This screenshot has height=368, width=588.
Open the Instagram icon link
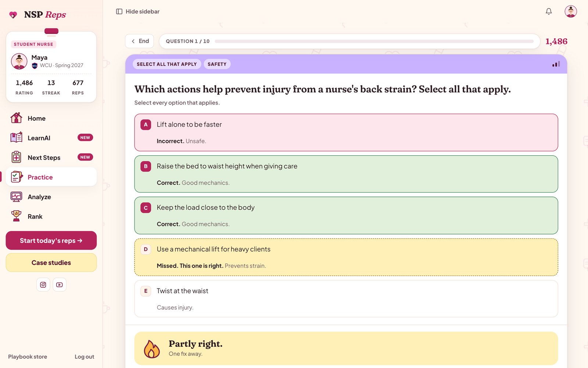(x=43, y=284)
